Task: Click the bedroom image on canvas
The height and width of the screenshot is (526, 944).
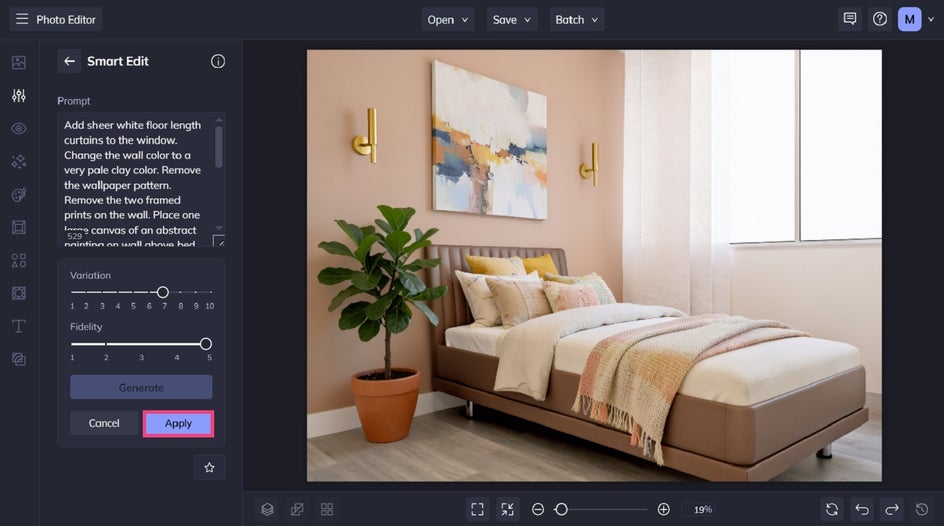Action: click(594, 265)
